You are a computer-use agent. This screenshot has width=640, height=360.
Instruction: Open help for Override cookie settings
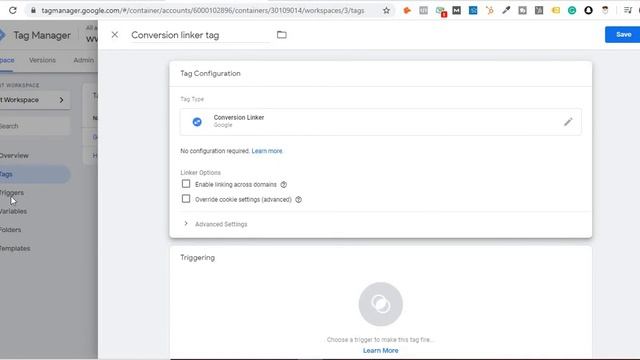coord(298,200)
